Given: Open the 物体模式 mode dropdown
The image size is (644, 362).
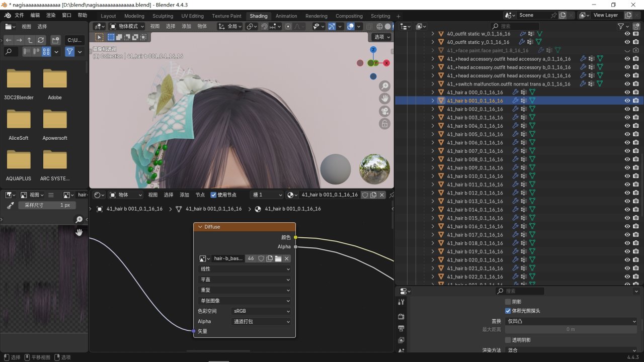Looking at the screenshot, I should 127,26.
